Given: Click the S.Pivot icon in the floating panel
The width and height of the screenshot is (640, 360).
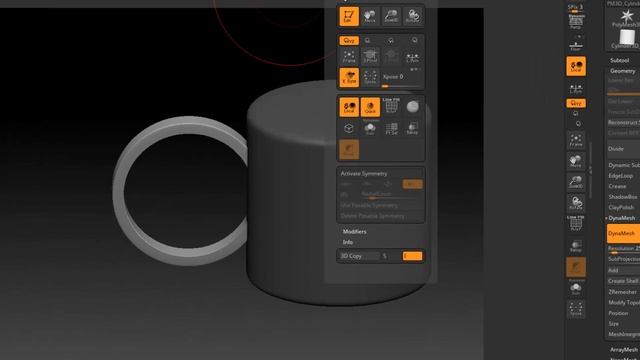Looking at the screenshot, I should [370, 57].
